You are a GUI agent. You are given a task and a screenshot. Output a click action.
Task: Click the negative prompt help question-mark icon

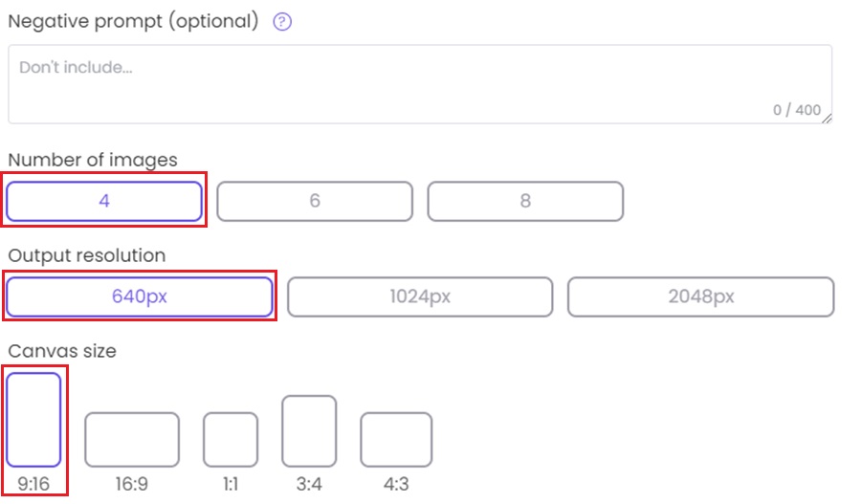point(282,22)
